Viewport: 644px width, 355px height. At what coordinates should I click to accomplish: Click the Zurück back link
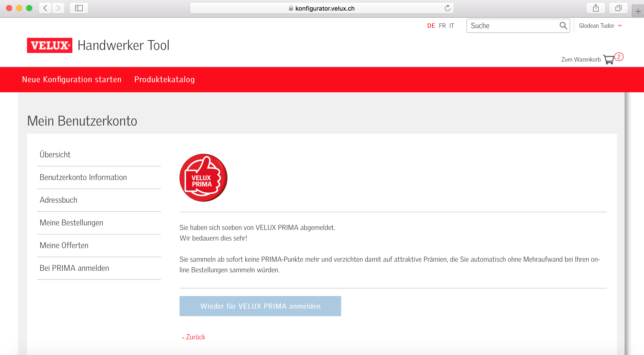pos(194,337)
